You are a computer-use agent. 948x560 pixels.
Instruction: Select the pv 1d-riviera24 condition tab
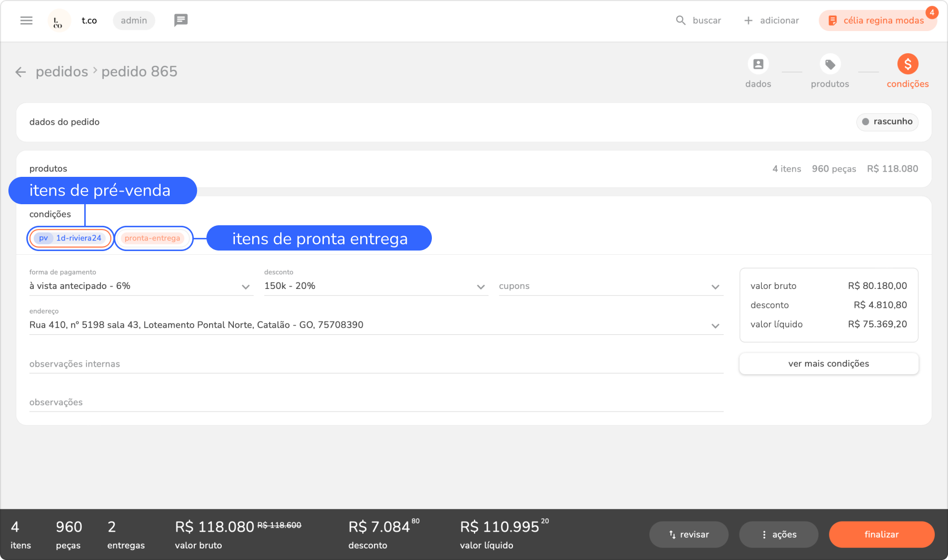coord(71,238)
